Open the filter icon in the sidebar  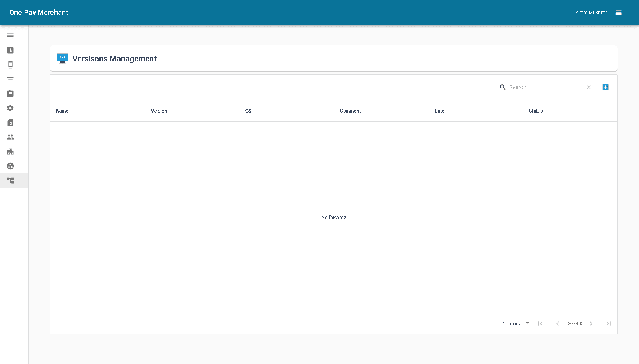[x=10, y=79]
